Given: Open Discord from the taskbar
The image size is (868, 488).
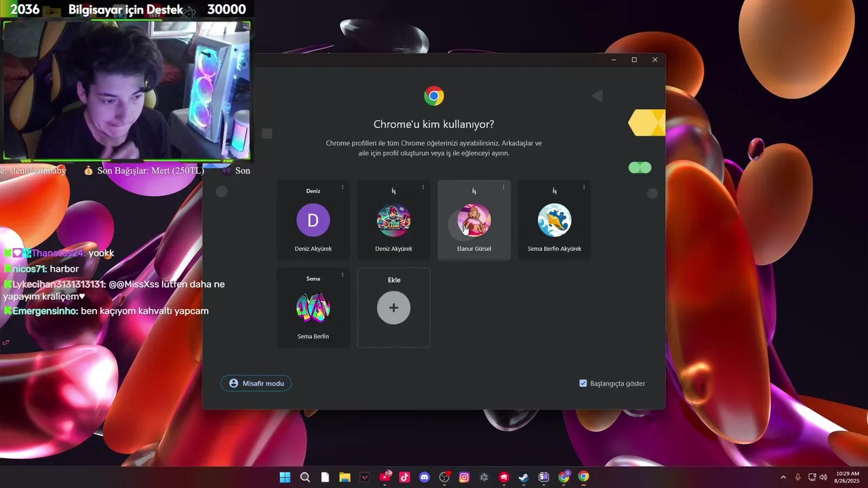Looking at the screenshot, I should 425,477.
